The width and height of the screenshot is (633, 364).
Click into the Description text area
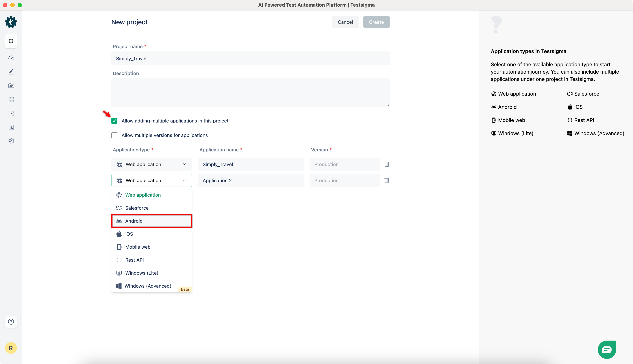250,93
